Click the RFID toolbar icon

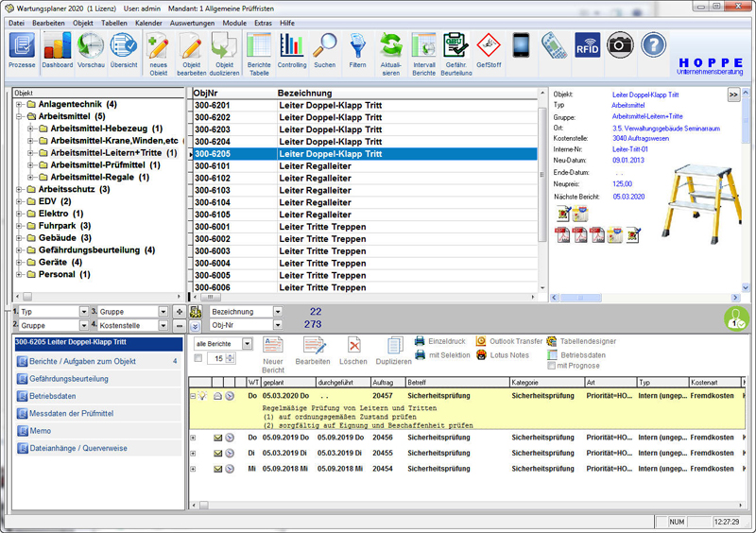tap(587, 45)
